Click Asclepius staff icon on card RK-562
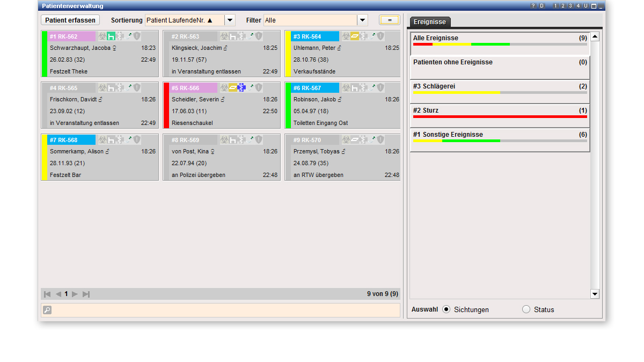 tap(120, 36)
